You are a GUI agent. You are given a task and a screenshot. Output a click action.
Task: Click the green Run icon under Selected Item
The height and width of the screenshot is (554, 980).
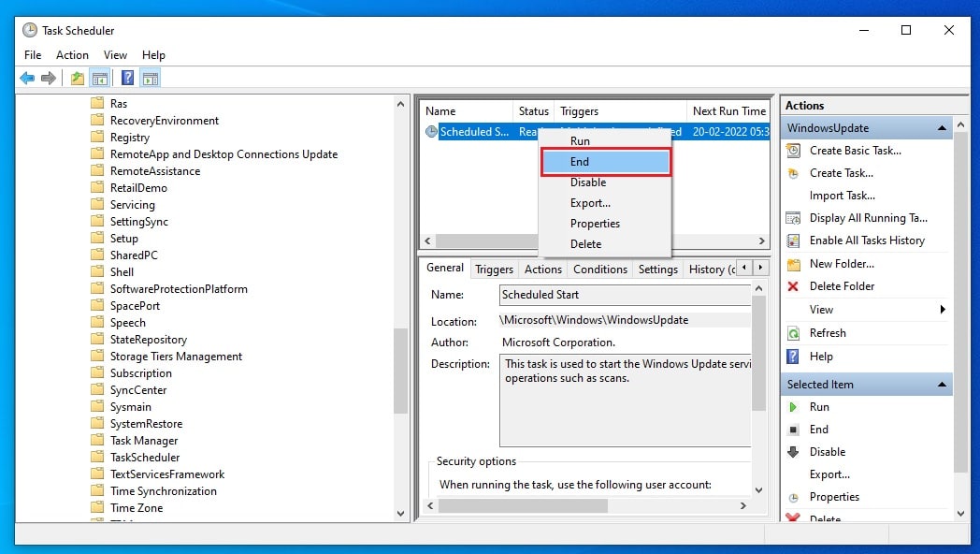click(793, 407)
